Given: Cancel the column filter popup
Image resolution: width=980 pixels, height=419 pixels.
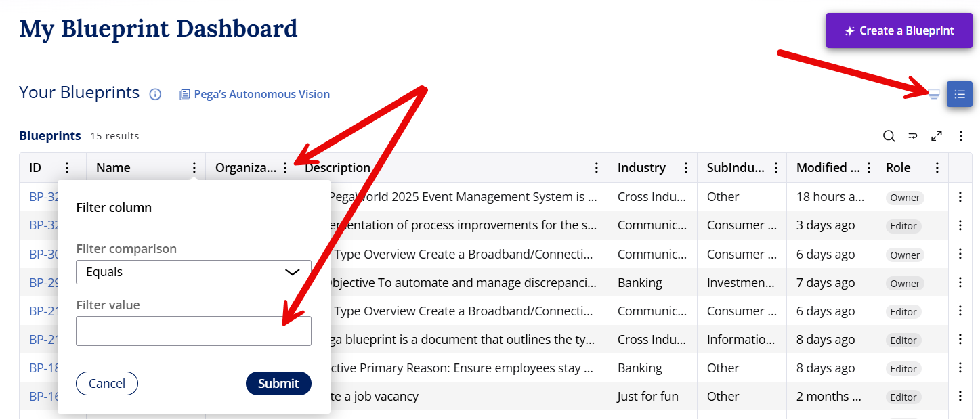Looking at the screenshot, I should tap(107, 384).
